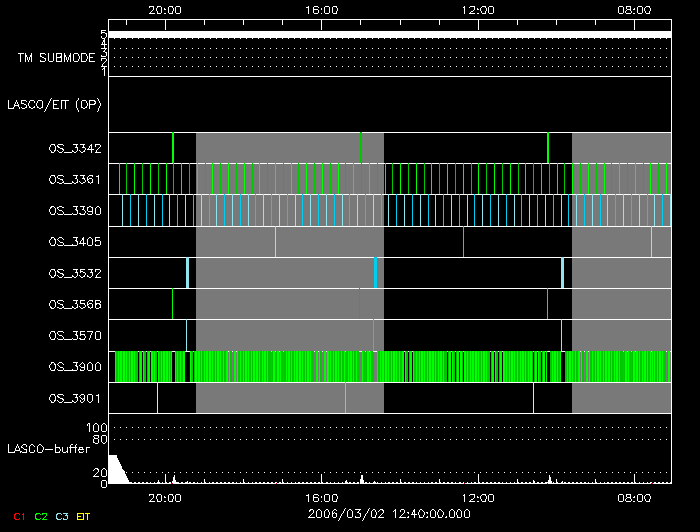Screen dimensions: 700x532
Task: Click OS_3342 green marker just before the second gray band
Action: [548, 148]
